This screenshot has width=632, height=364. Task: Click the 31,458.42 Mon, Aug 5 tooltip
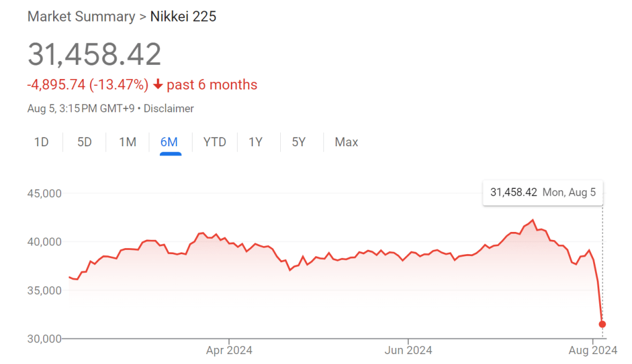[x=543, y=192]
